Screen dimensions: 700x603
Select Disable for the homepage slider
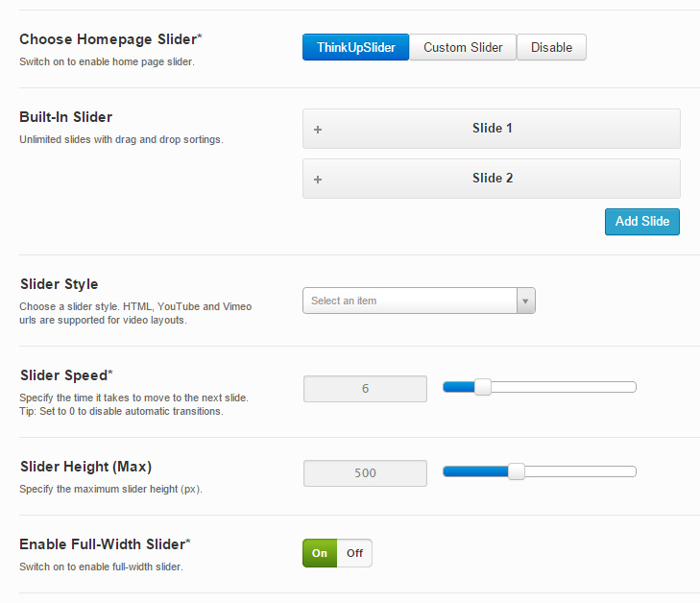[x=551, y=47]
